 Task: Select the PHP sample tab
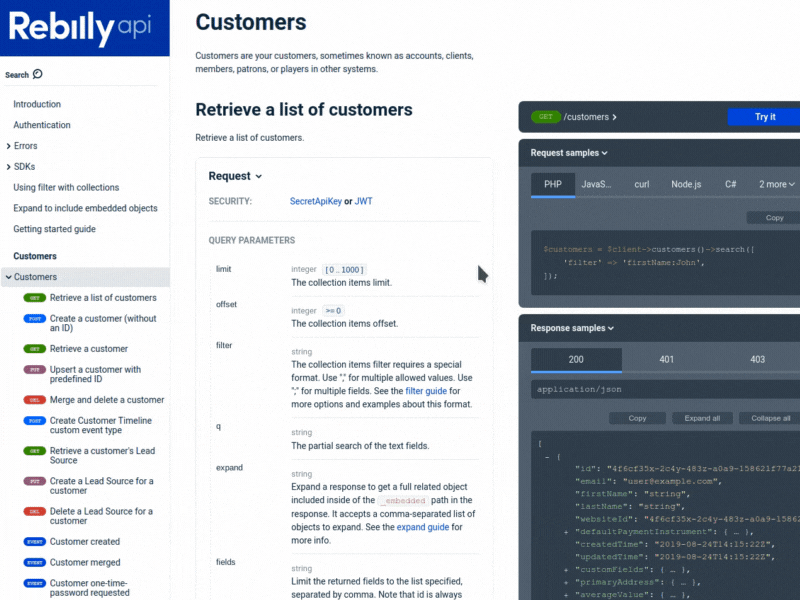[x=553, y=184]
